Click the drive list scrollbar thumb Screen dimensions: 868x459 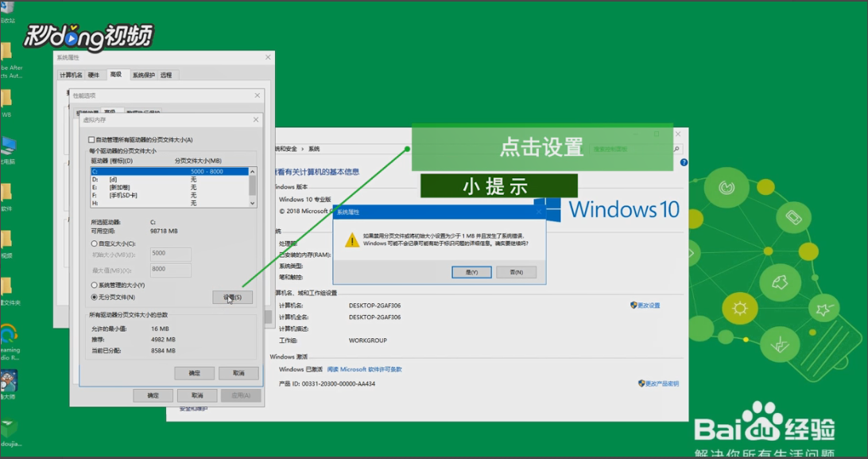(x=253, y=185)
